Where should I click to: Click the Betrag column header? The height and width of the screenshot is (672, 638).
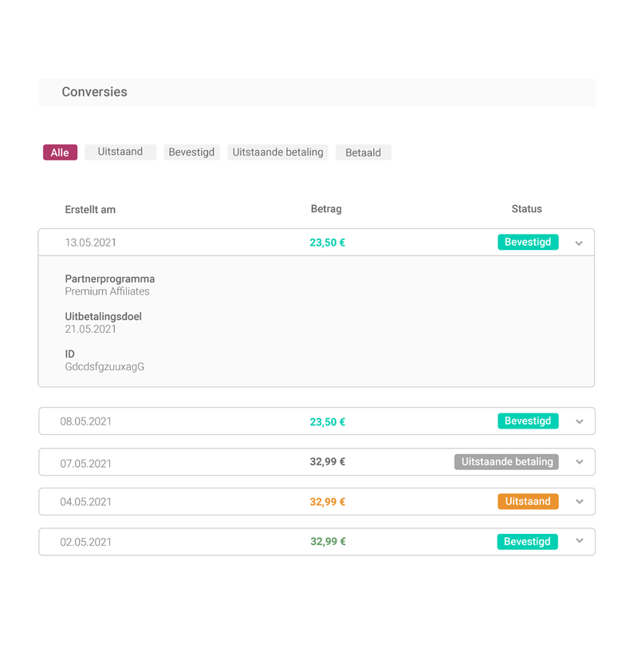pos(326,209)
